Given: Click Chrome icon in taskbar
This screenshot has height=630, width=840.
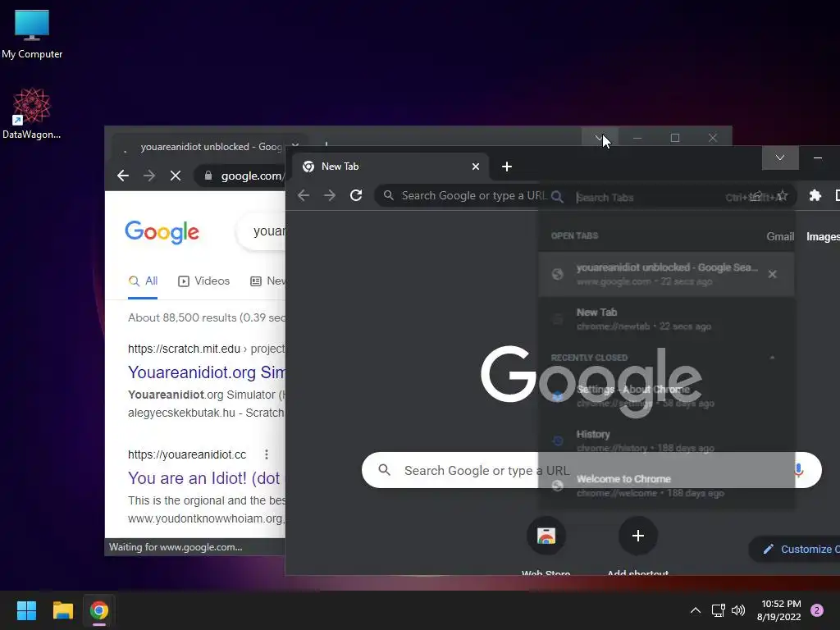Looking at the screenshot, I should click(99, 610).
